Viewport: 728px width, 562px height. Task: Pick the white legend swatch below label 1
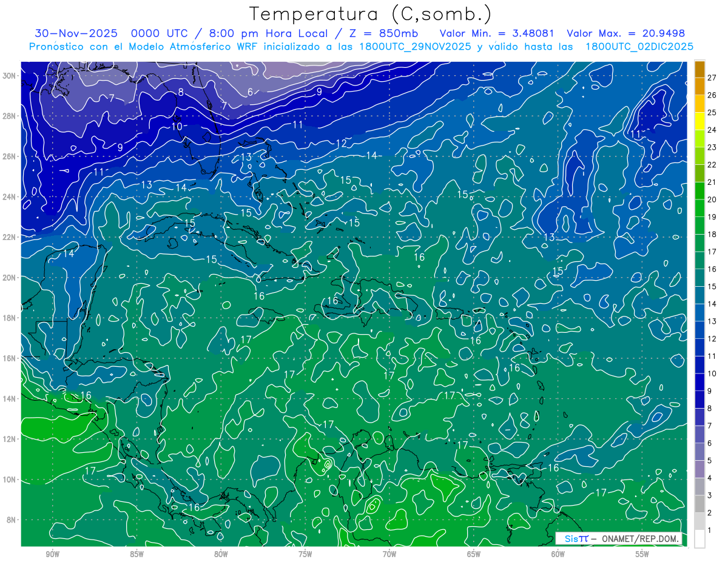point(699,539)
